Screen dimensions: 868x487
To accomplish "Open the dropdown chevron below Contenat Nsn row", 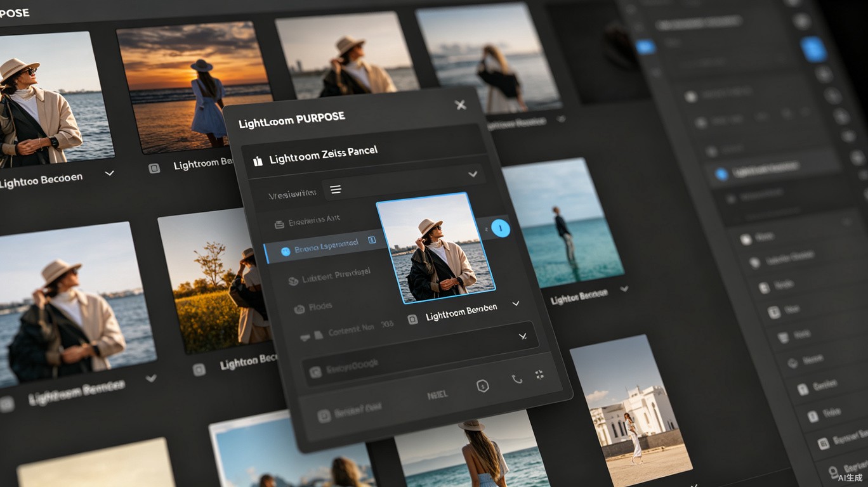I will (x=523, y=336).
